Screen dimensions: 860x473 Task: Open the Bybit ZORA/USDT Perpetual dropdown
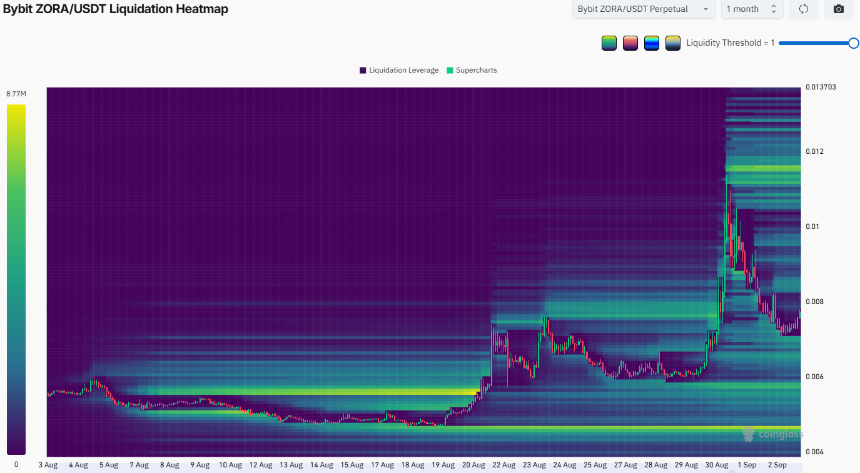(x=644, y=9)
